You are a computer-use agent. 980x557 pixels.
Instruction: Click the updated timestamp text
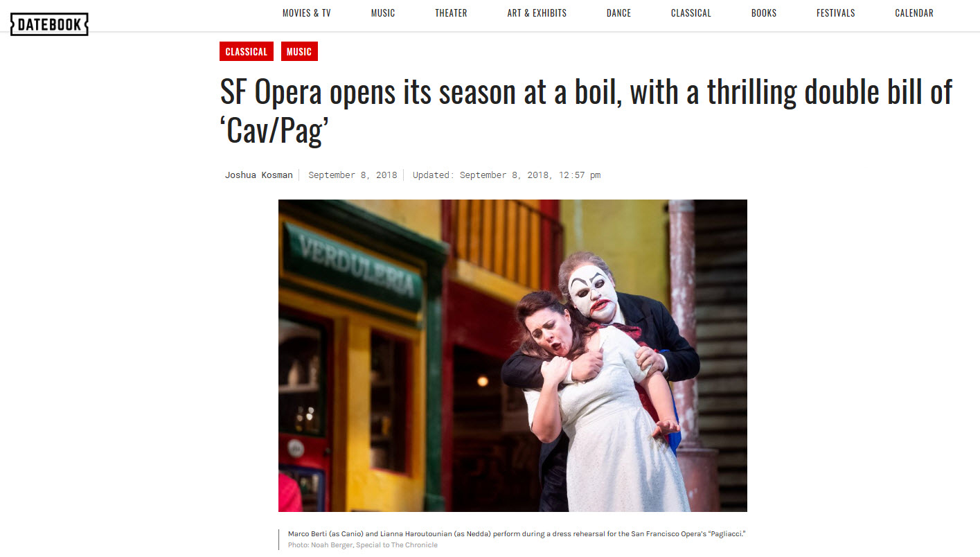tap(506, 175)
